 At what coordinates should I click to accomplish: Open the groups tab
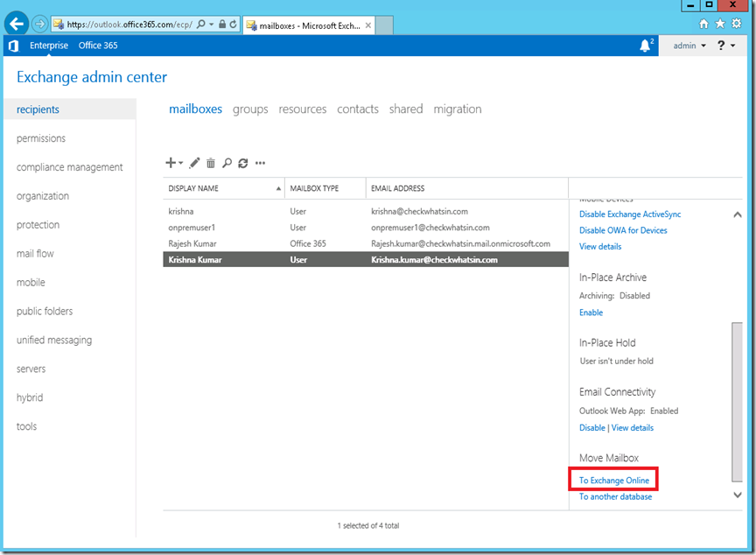click(250, 109)
